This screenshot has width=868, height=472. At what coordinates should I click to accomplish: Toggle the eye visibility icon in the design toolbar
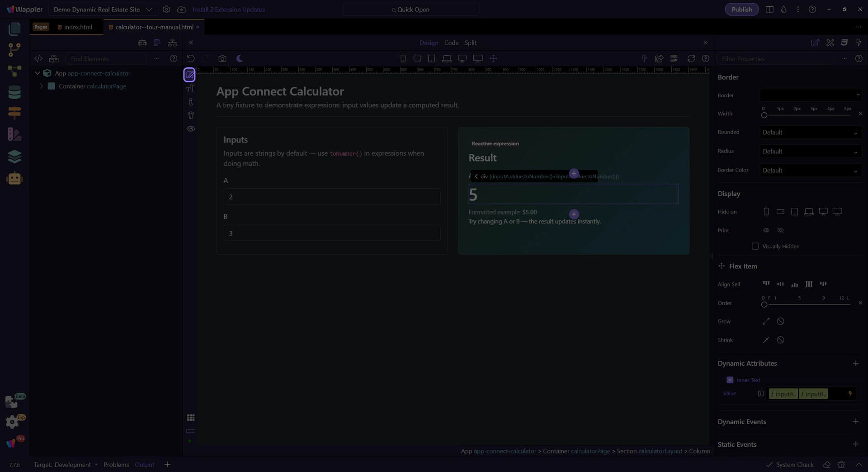[191, 129]
